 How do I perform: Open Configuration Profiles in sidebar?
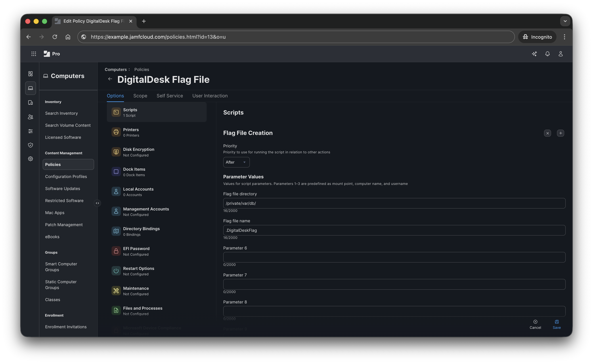[66, 177]
